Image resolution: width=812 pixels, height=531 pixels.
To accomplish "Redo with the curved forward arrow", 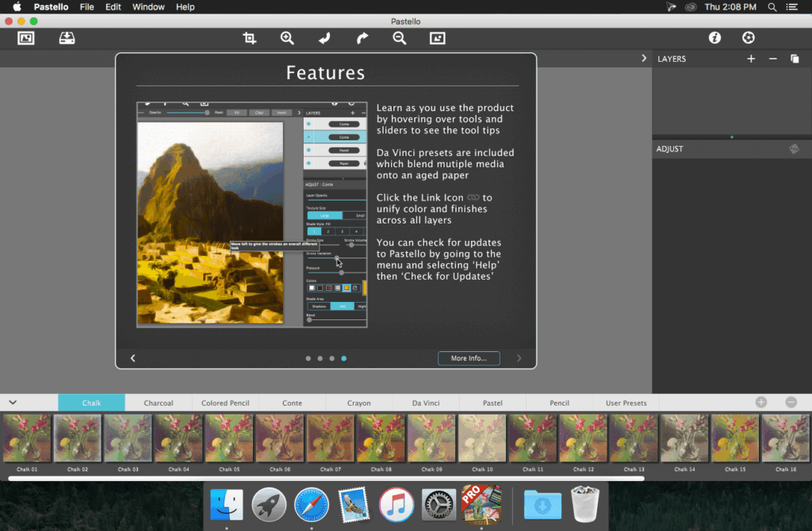I will [362, 38].
